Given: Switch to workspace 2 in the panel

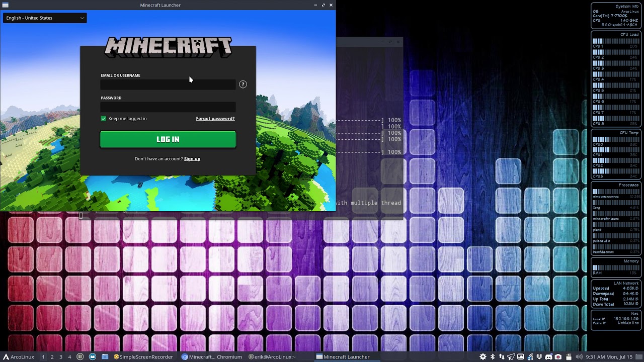Looking at the screenshot, I should [x=52, y=357].
